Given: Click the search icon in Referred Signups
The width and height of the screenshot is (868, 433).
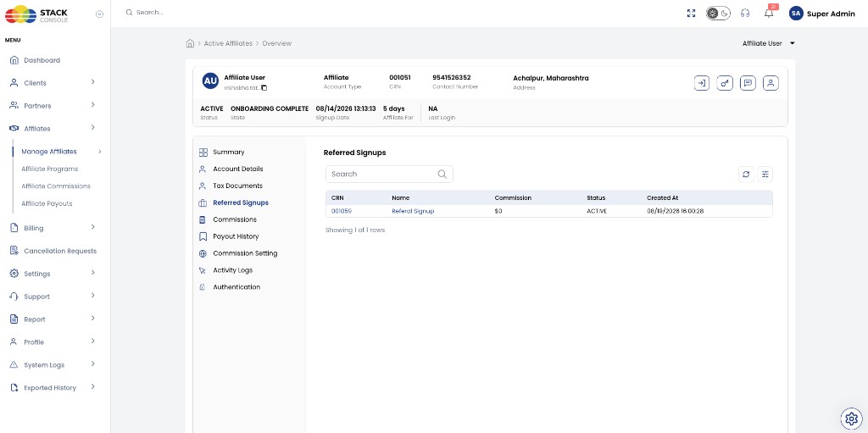Looking at the screenshot, I should pos(442,174).
